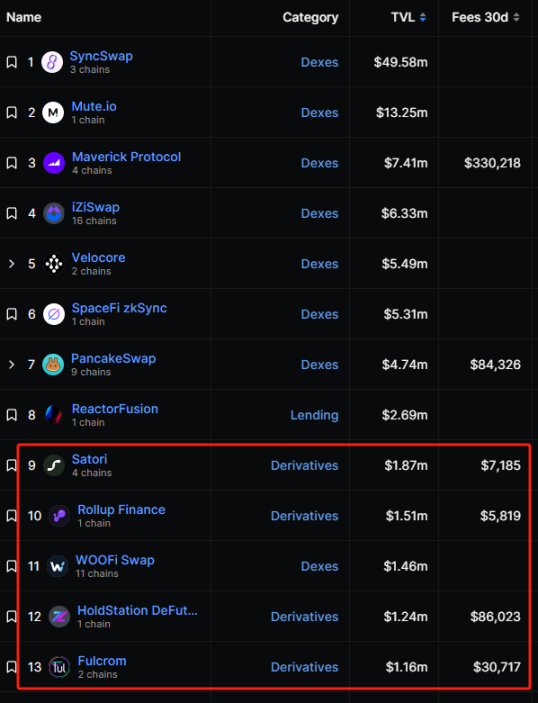Click the $30,717 fees value

tap(497, 668)
